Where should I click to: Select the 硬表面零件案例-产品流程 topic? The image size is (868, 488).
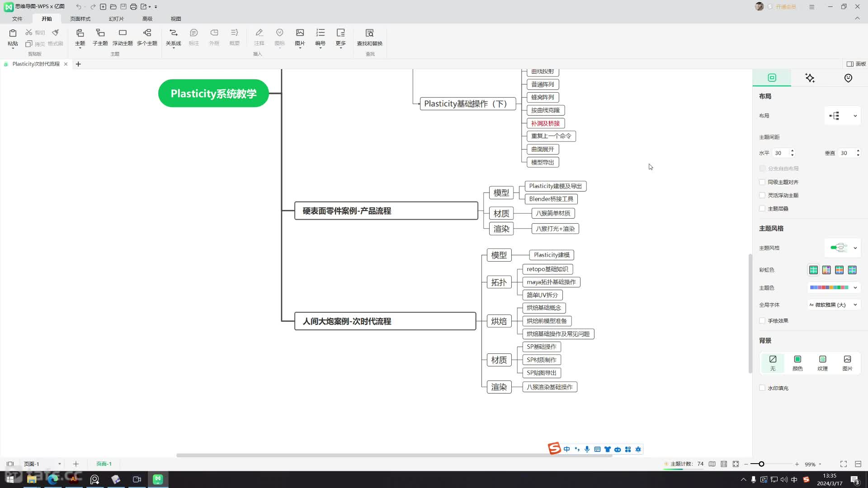click(x=386, y=211)
